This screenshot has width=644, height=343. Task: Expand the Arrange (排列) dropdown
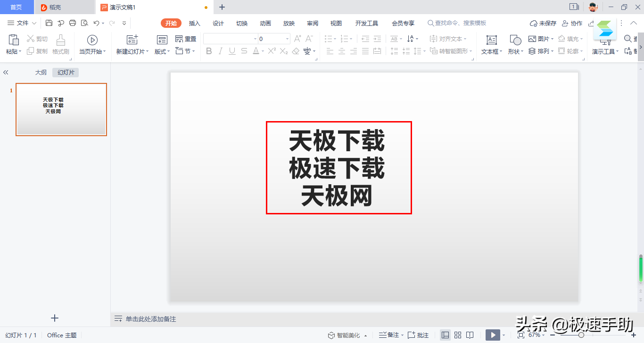pos(552,51)
